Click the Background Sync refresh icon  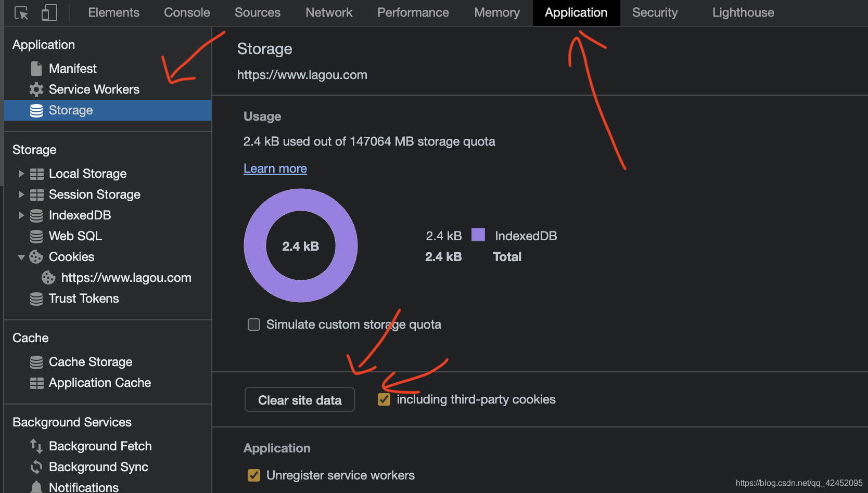36,467
